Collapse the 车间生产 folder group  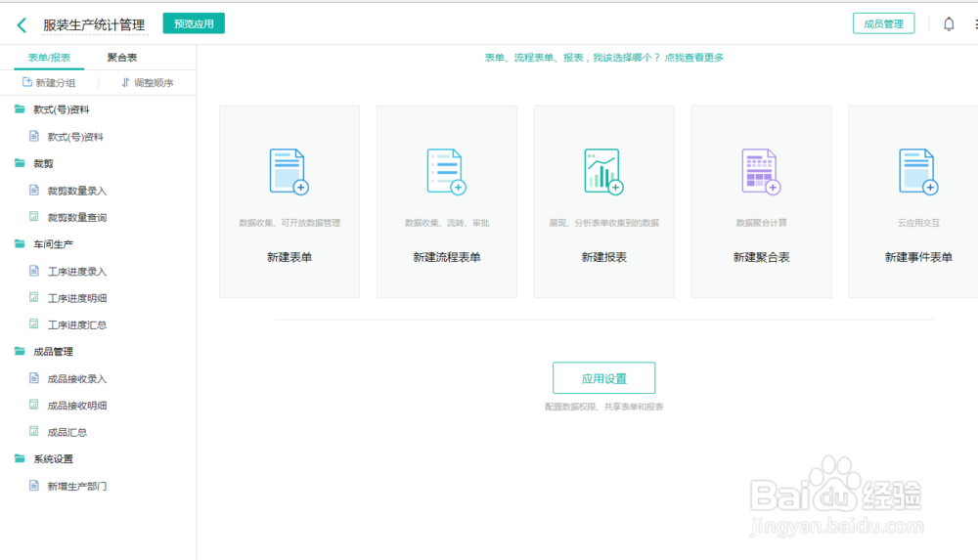point(20,243)
